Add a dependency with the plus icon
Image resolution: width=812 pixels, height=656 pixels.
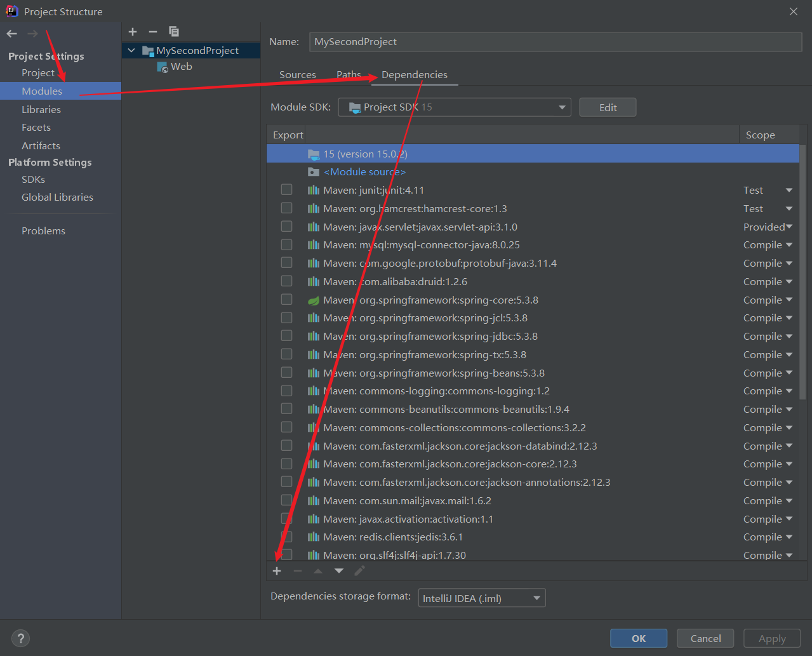[x=277, y=571]
